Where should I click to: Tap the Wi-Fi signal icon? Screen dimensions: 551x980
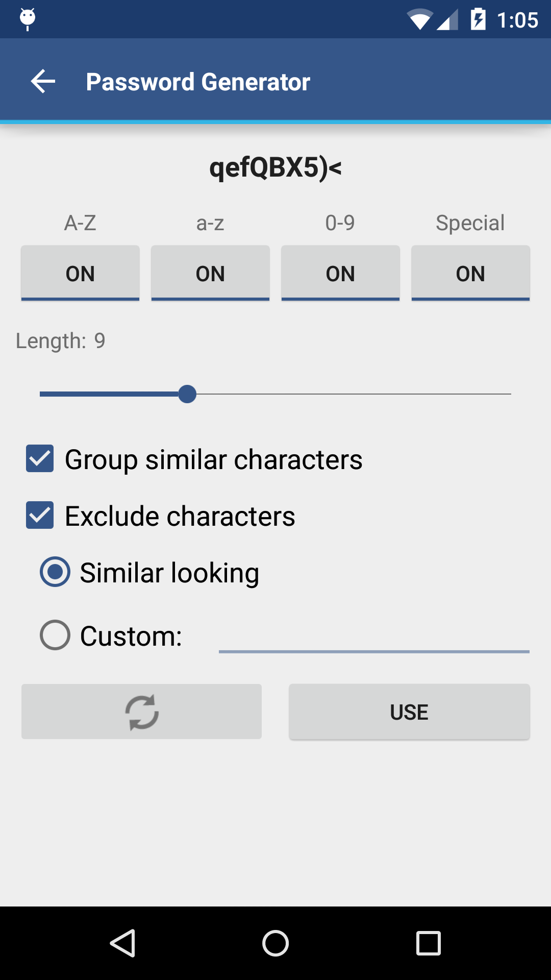tap(419, 20)
